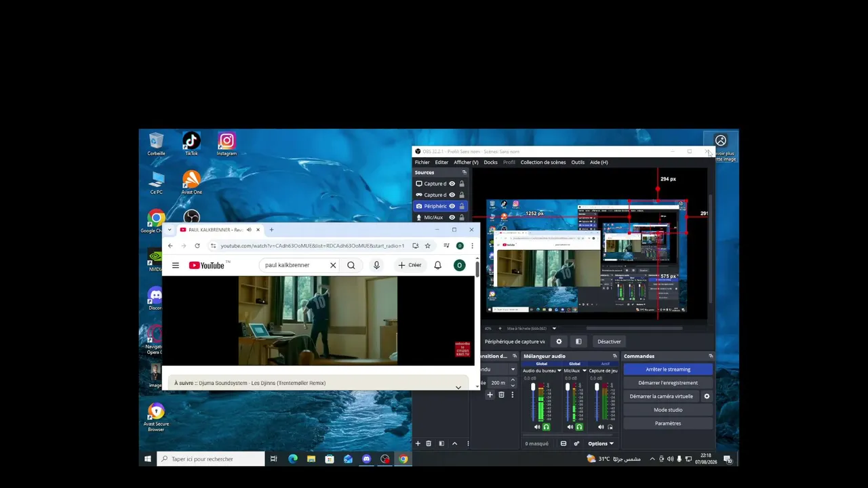Viewport: 868px width, 488px height.
Task: Open the audio mixer Options dropdown
Action: pyautogui.click(x=601, y=443)
